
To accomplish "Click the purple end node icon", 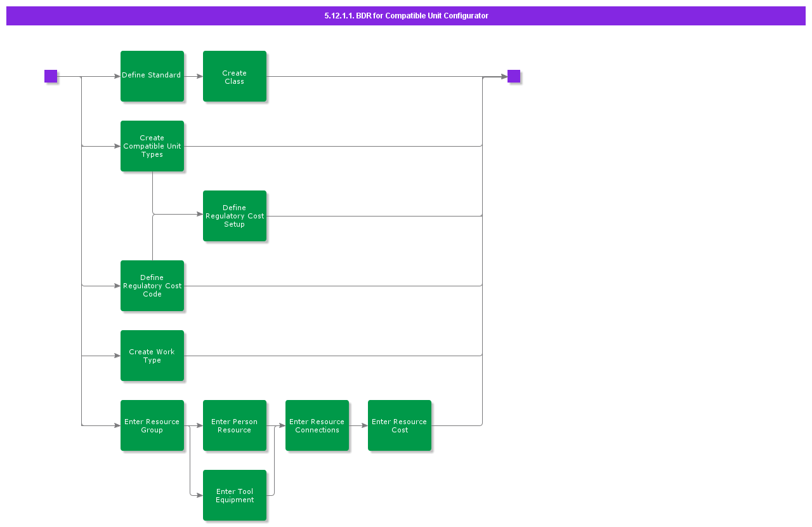I will (513, 76).
